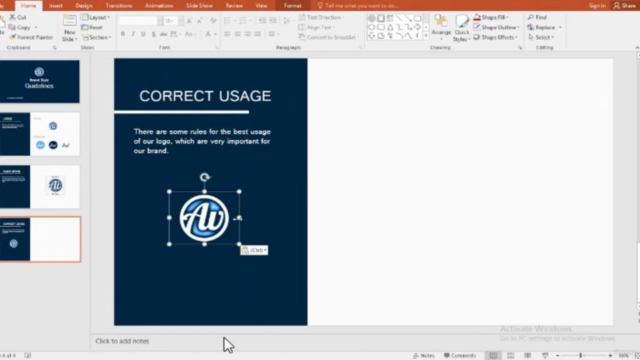Increase font size in Font group
The width and height of the screenshot is (640, 360).
(190, 20)
